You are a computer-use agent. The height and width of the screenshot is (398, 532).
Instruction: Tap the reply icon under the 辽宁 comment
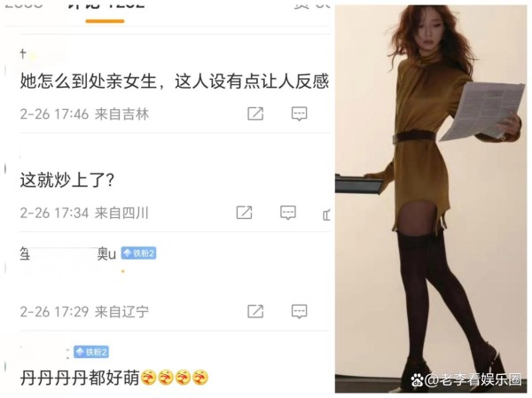[x=300, y=311]
